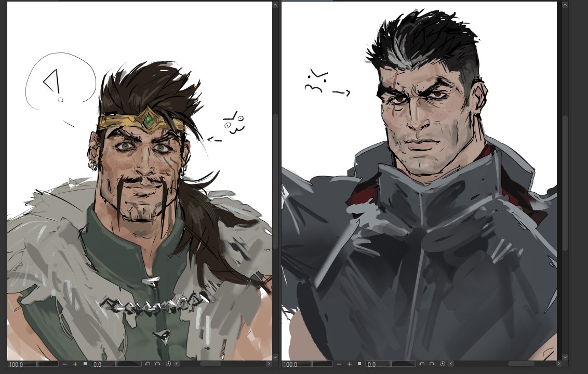
Task: Click the right canvas horizontal scrollbar thumb
Action: tap(521, 364)
